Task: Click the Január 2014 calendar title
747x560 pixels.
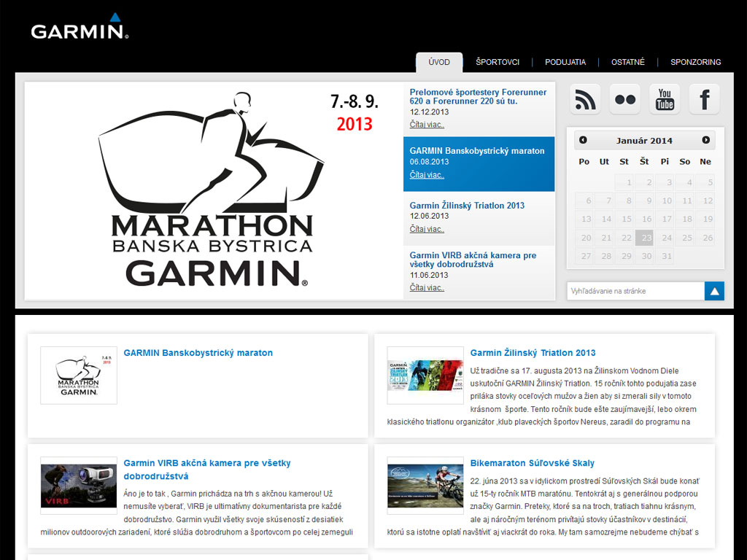Action: [x=644, y=141]
